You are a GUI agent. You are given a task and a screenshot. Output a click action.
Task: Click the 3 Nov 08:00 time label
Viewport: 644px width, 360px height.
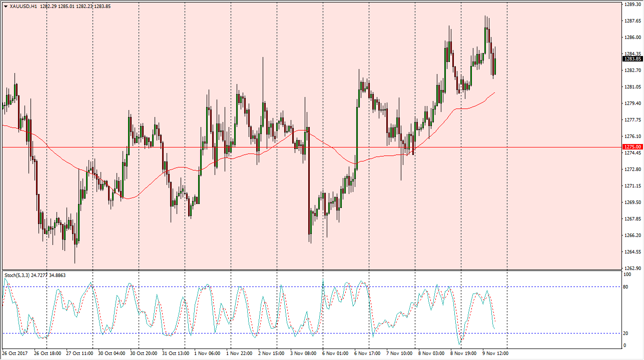tap(304, 353)
